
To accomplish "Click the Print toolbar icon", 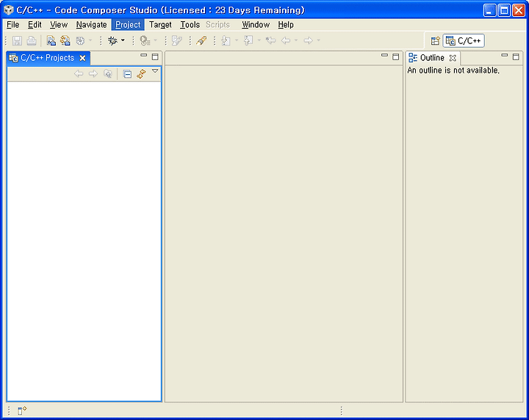I will [32, 41].
